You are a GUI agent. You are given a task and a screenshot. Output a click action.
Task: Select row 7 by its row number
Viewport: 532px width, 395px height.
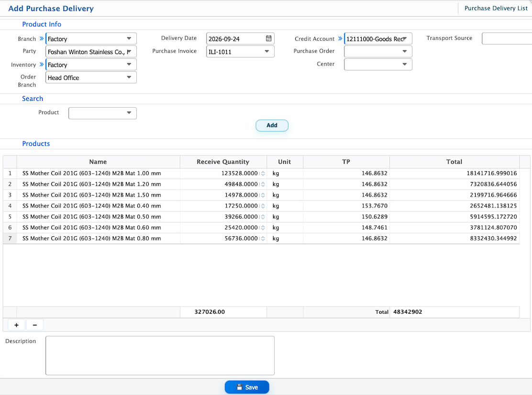pos(10,238)
